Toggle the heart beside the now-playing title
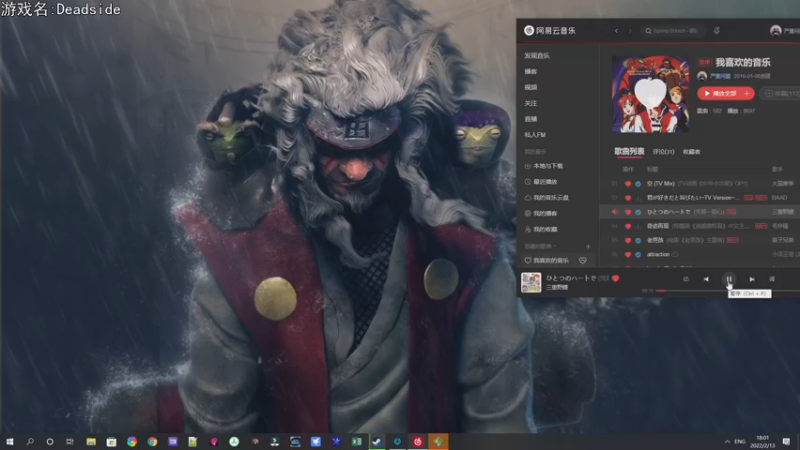This screenshot has width=800, height=450. (x=615, y=278)
